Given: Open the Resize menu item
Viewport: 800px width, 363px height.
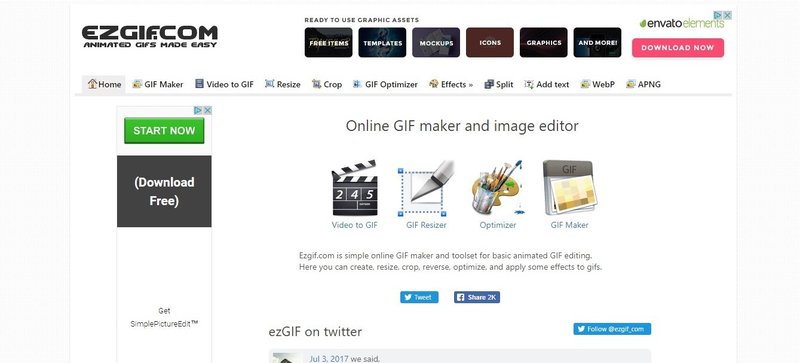Looking at the screenshot, I should coord(283,84).
